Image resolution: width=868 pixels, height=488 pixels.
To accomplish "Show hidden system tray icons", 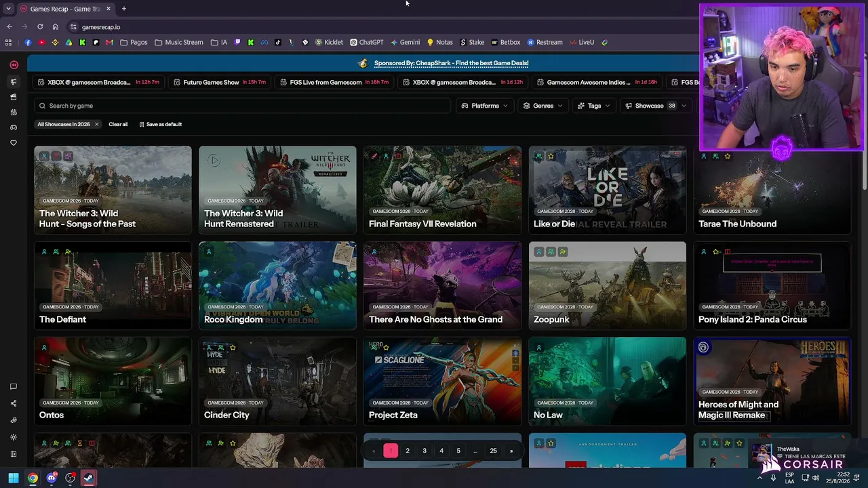I will pos(759,478).
